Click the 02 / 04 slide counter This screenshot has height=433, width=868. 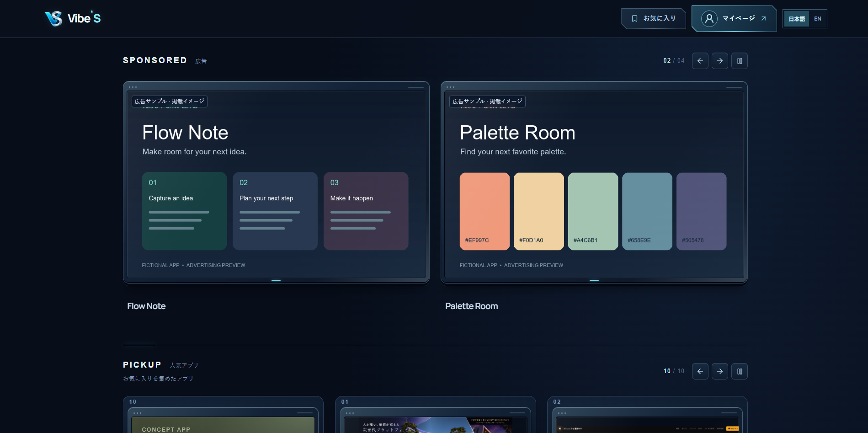(674, 61)
